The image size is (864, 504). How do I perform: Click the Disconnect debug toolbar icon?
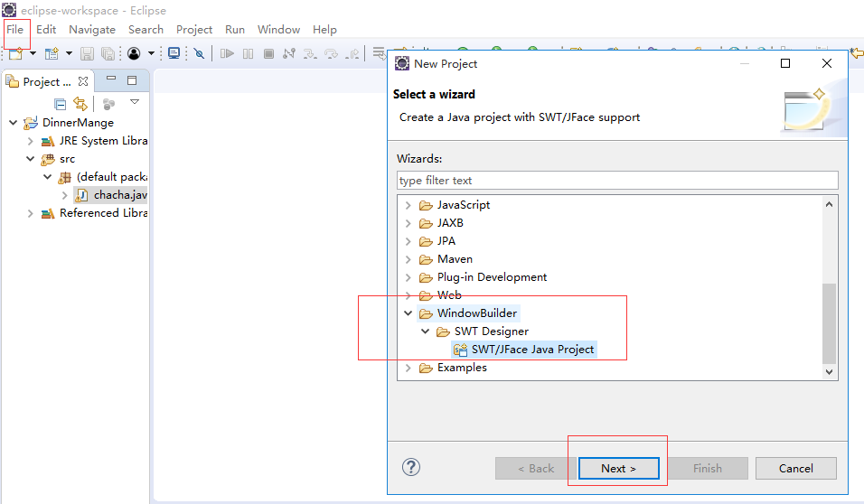[x=288, y=53]
